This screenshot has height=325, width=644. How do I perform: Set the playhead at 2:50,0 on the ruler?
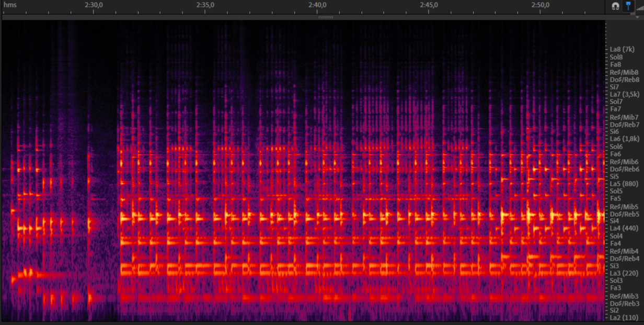click(x=540, y=5)
